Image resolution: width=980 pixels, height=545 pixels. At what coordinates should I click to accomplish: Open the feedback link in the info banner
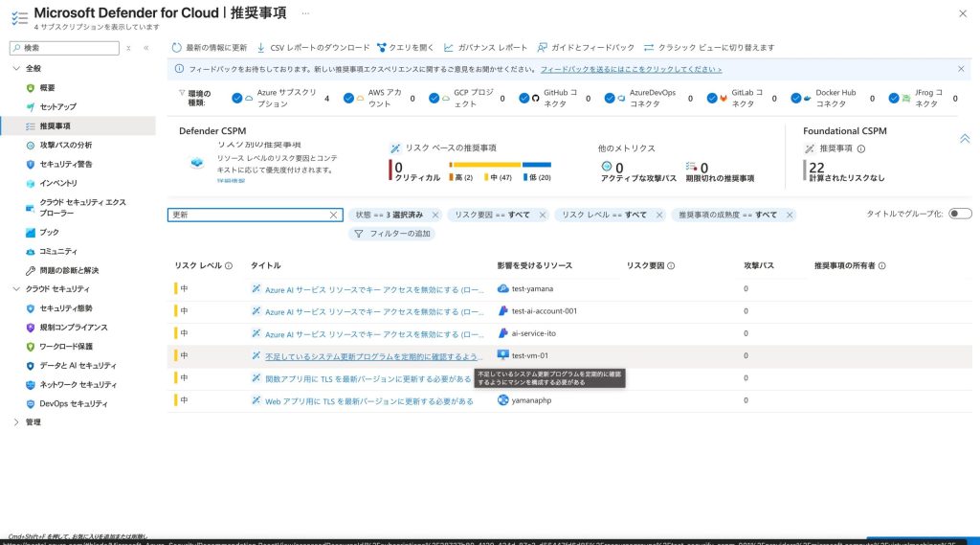[x=631, y=70]
